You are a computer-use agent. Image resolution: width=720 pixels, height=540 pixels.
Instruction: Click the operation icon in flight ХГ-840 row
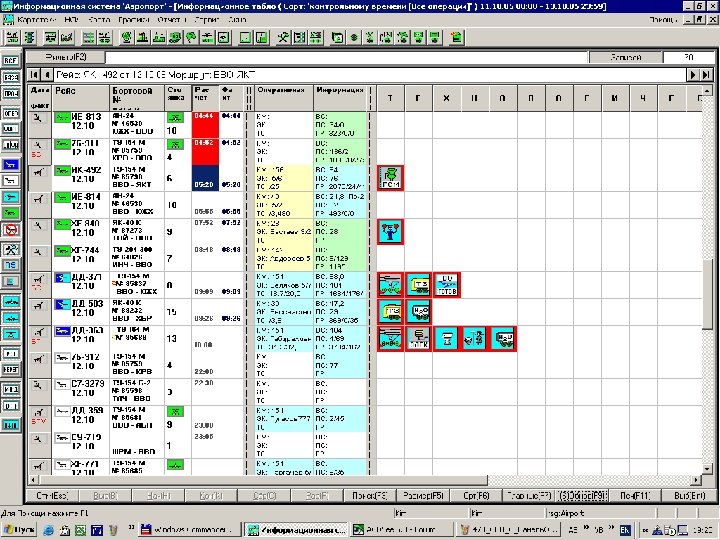click(390, 231)
